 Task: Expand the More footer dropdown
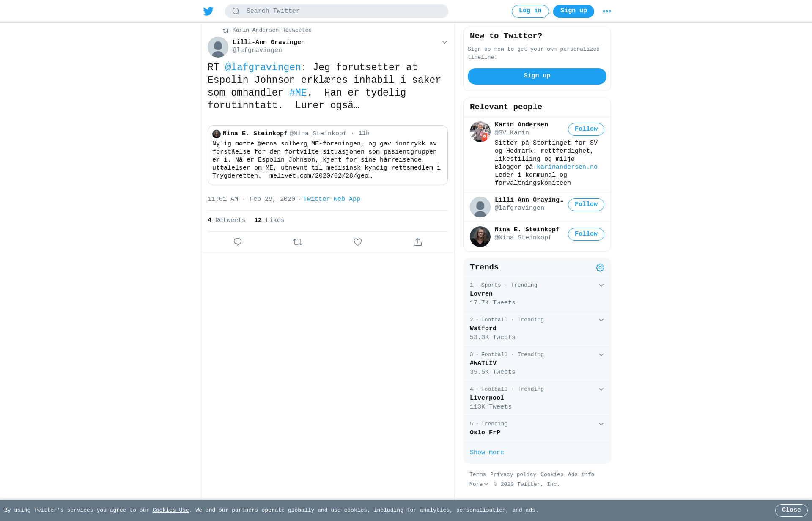pos(479,485)
